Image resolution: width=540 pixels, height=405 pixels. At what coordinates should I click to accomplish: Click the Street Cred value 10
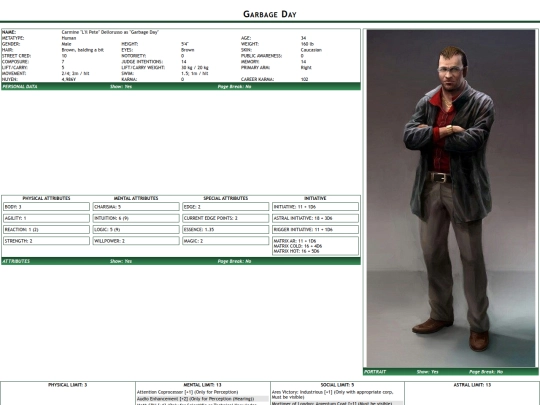pyautogui.click(x=64, y=55)
